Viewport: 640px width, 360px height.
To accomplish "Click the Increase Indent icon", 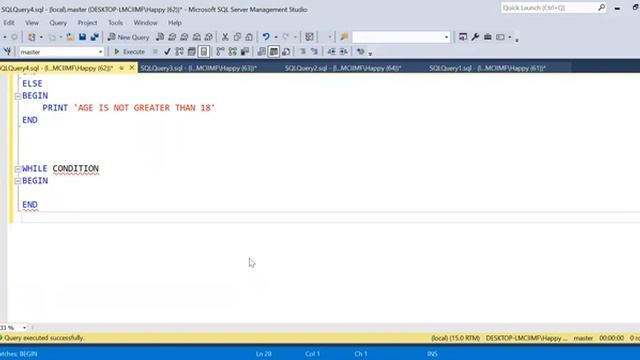I will point(344,52).
